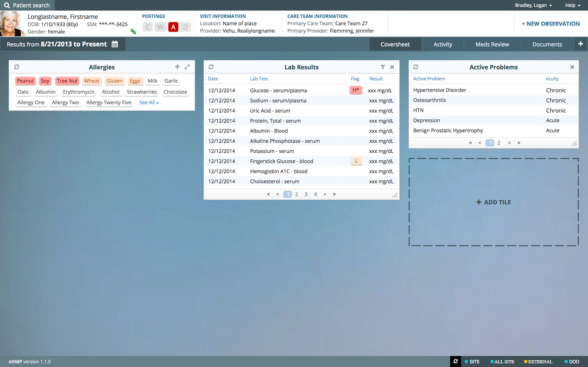Switch to the Meds Review tab
Screen dimensions: 588x367
(492, 44)
